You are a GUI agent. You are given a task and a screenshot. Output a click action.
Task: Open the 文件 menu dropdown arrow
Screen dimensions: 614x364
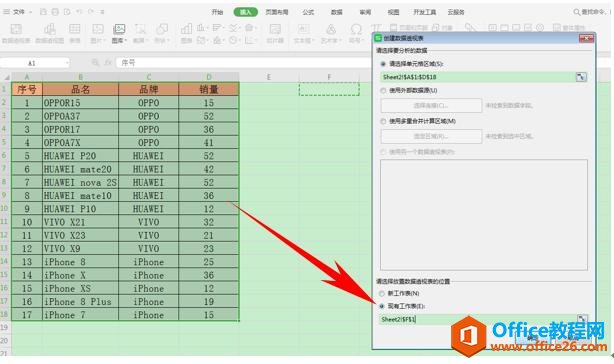(30, 12)
